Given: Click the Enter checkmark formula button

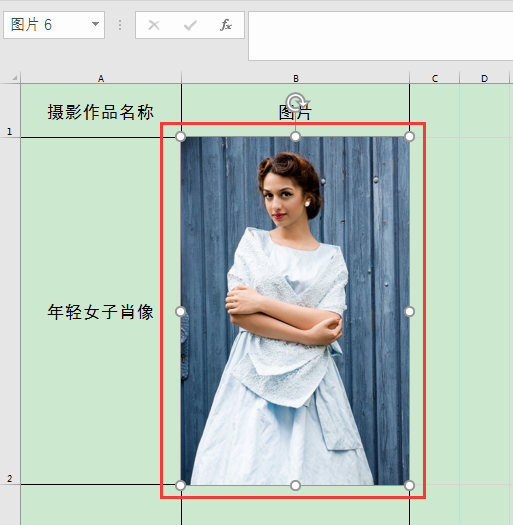Looking at the screenshot, I should (190, 25).
